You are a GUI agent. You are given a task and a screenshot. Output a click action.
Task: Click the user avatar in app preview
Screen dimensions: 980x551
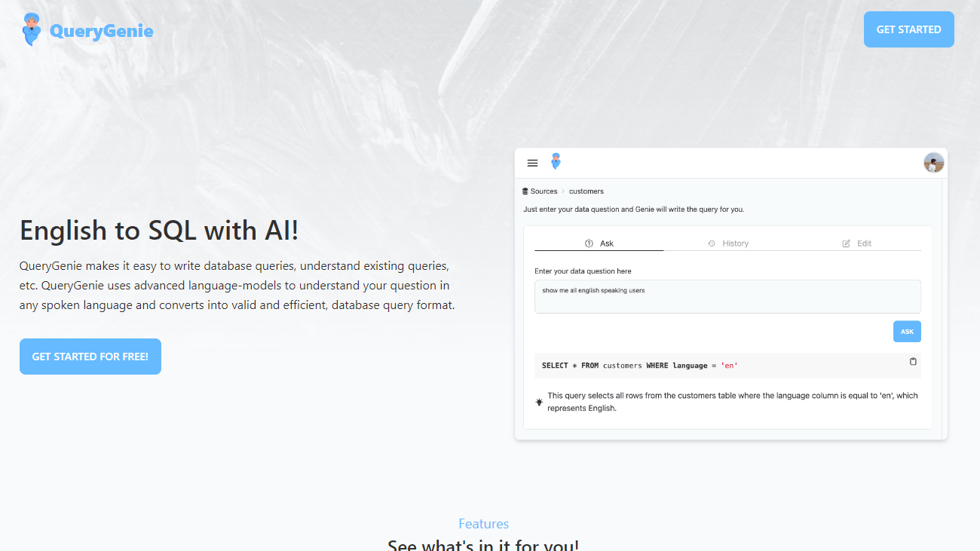[933, 163]
